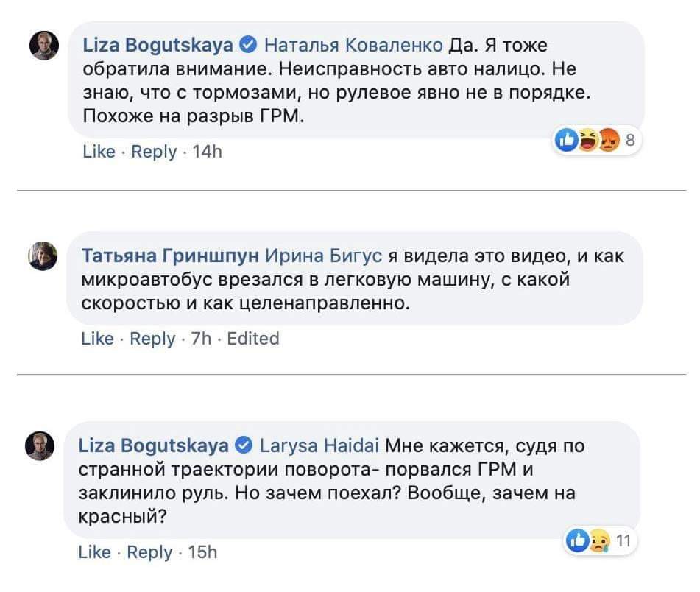Open Татьяна Гриншпун's profile picture
The height and width of the screenshot is (592, 700).
(42, 255)
